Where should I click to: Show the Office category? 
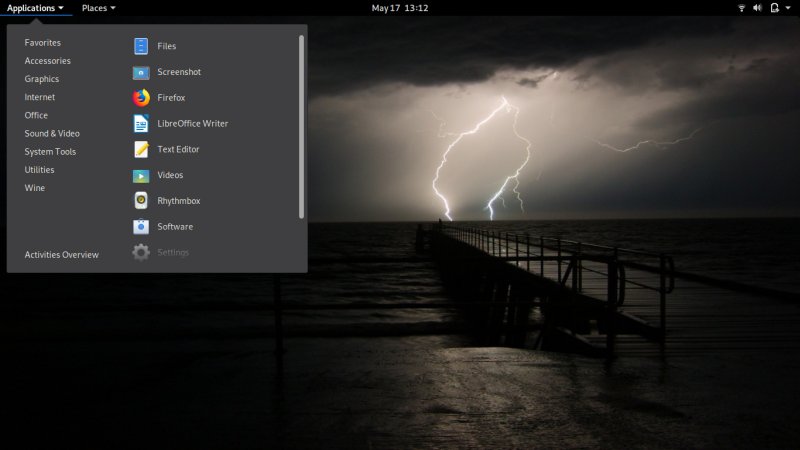coord(36,115)
